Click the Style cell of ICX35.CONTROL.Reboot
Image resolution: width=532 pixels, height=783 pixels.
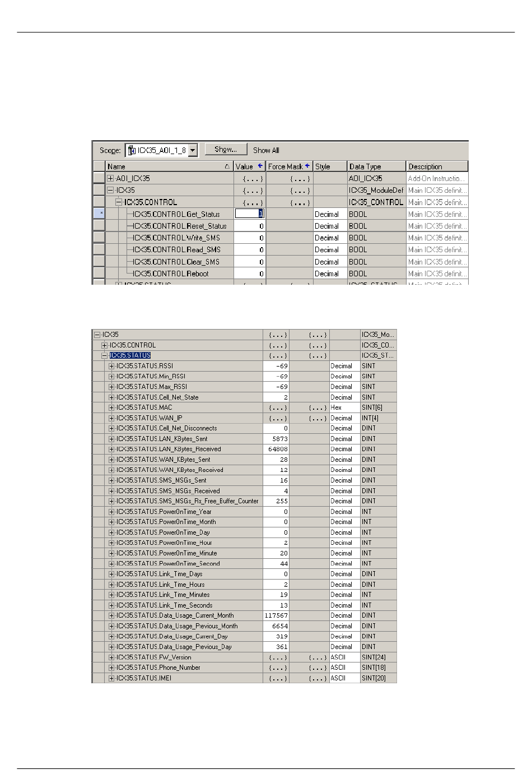click(x=330, y=274)
